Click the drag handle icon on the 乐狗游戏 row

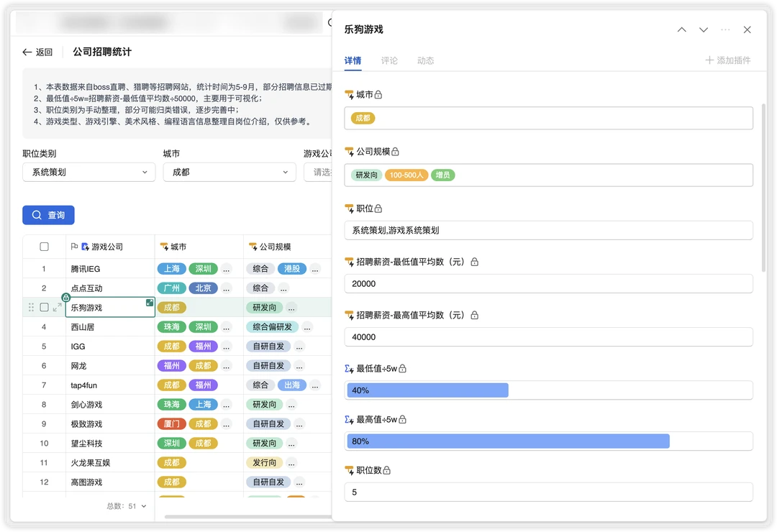point(31,308)
